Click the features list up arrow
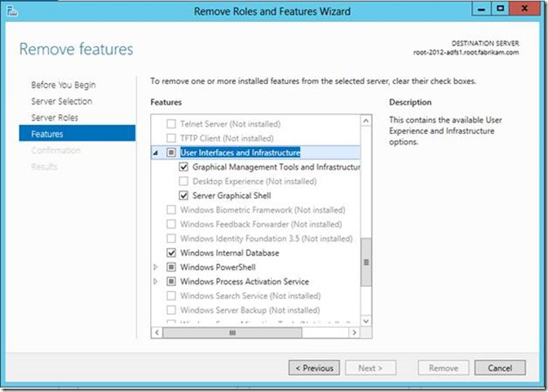This screenshot has width=548, height=392. pos(366,121)
